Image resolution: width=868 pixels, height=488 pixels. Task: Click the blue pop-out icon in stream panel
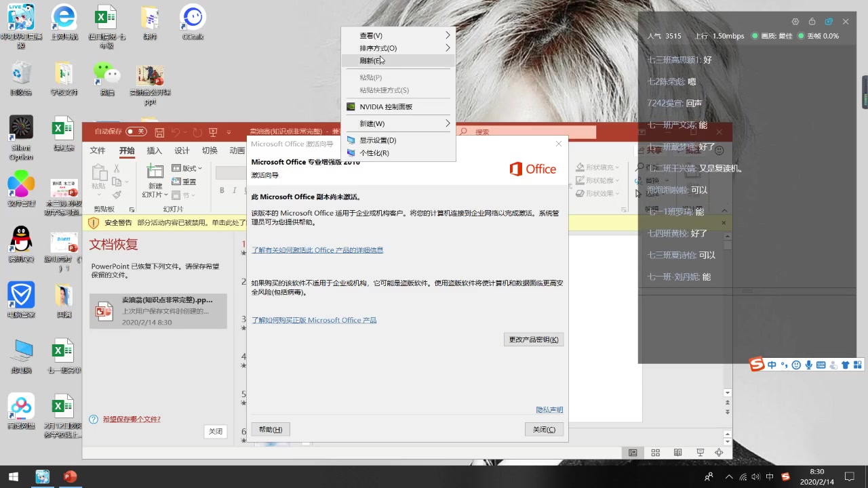(829, 22)
